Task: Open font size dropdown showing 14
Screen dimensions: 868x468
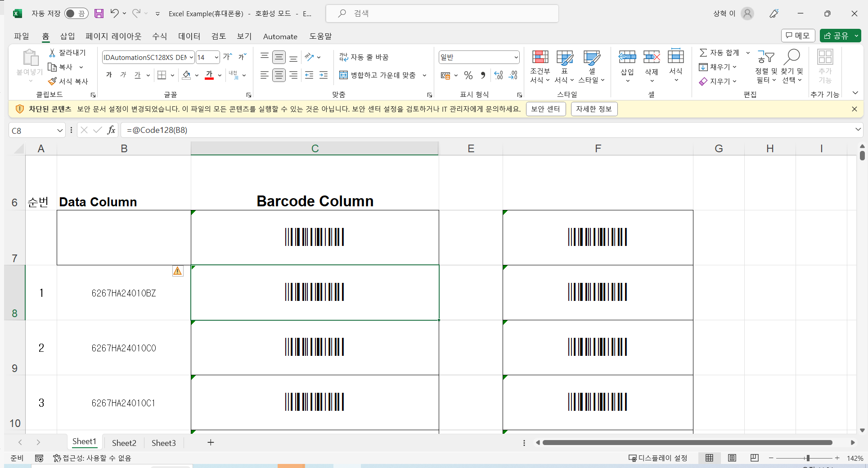Action: point(216,57)
